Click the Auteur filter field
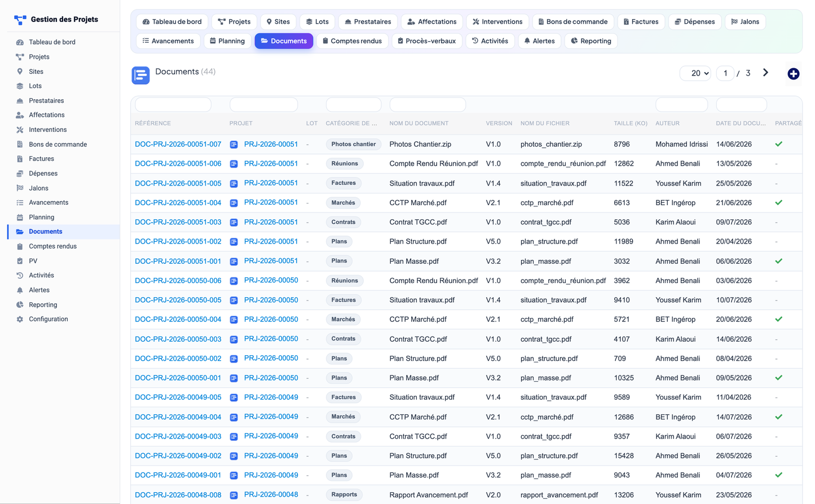 pos(681,105)
